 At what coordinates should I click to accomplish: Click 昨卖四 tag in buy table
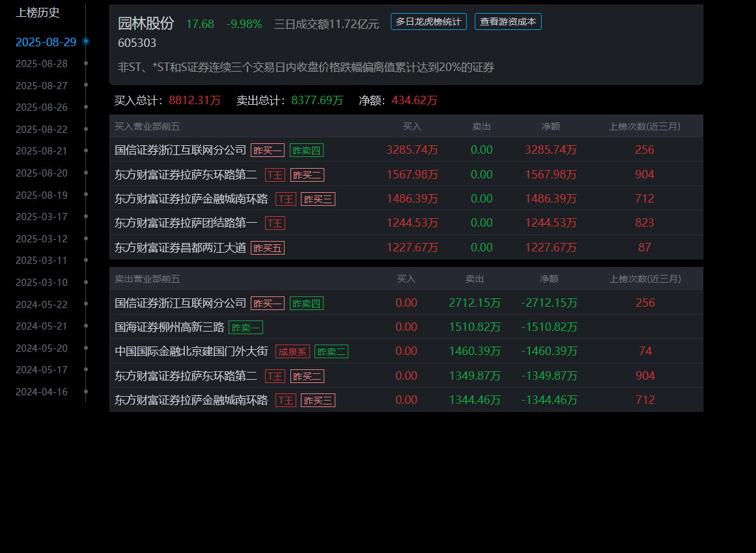point(307,150)
